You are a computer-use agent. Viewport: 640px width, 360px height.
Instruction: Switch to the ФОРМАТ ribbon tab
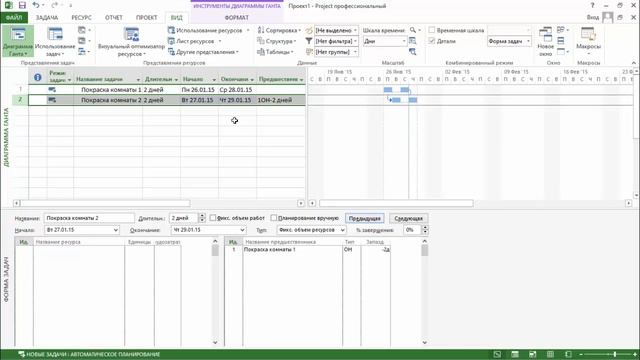(x=236, y=18)
